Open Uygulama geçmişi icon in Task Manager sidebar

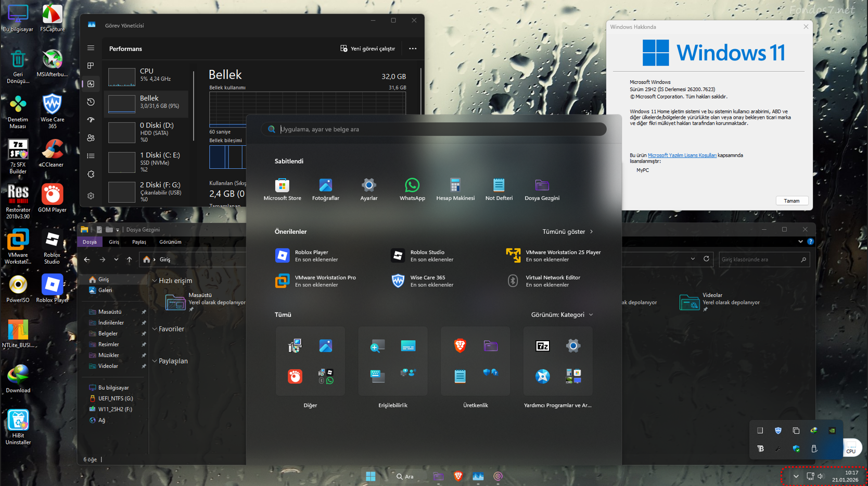(91, 102)
